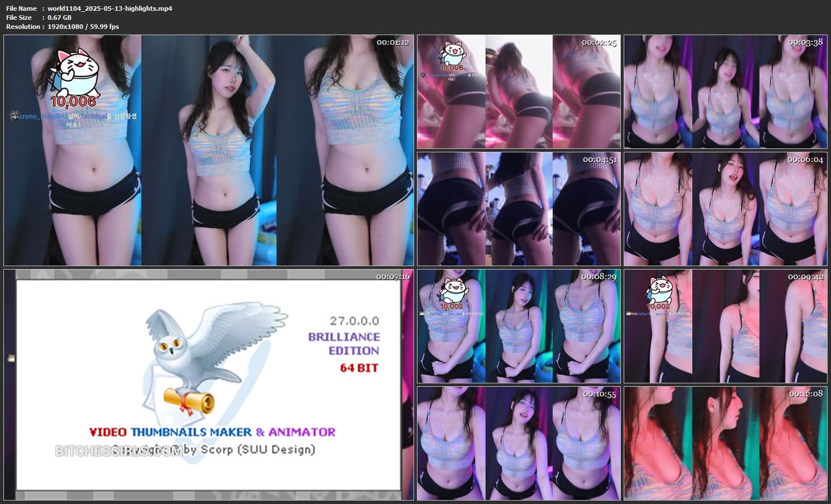
Task: Click the 00:07:16 timestamp label
Action: click(393, 277)
